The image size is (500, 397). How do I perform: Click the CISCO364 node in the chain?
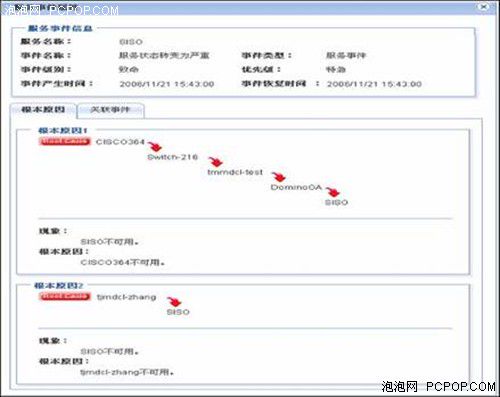pyautogui.click(x=120, y=142)
